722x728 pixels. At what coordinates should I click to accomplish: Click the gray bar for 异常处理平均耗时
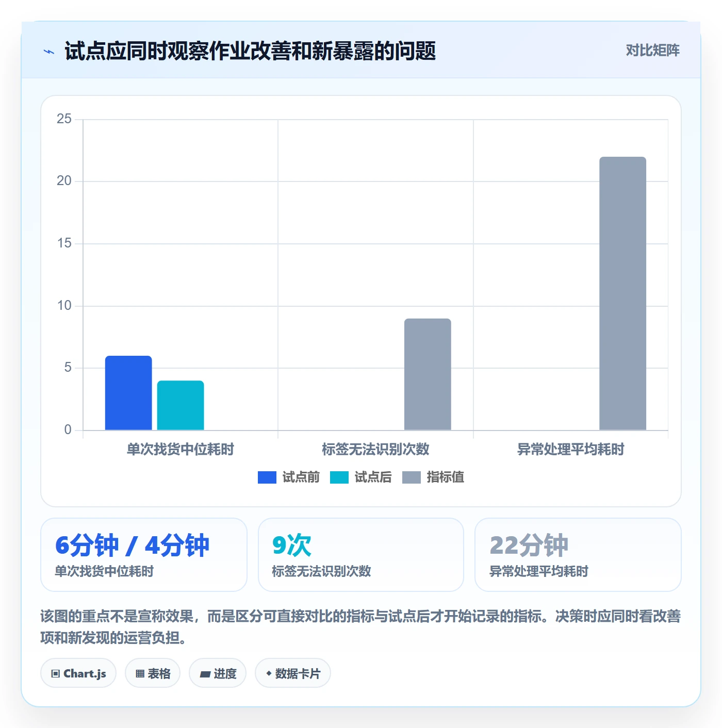[622, 293]
